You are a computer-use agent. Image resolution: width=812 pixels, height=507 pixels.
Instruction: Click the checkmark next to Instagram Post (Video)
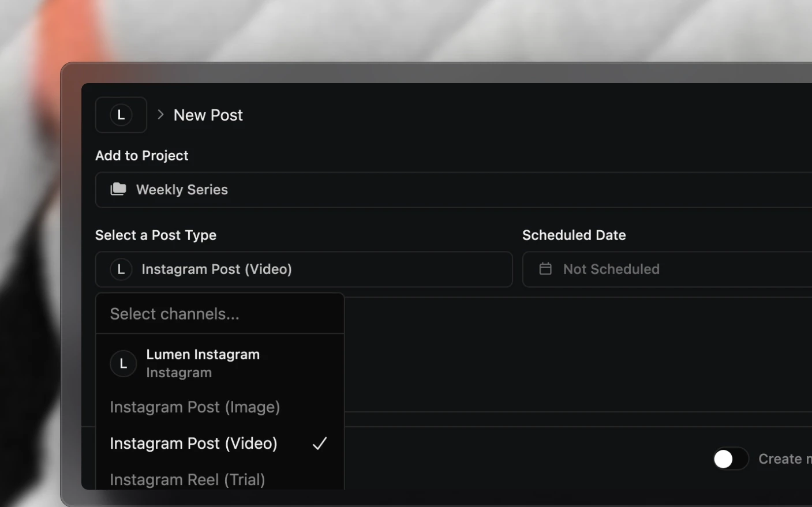pos(320,443)
